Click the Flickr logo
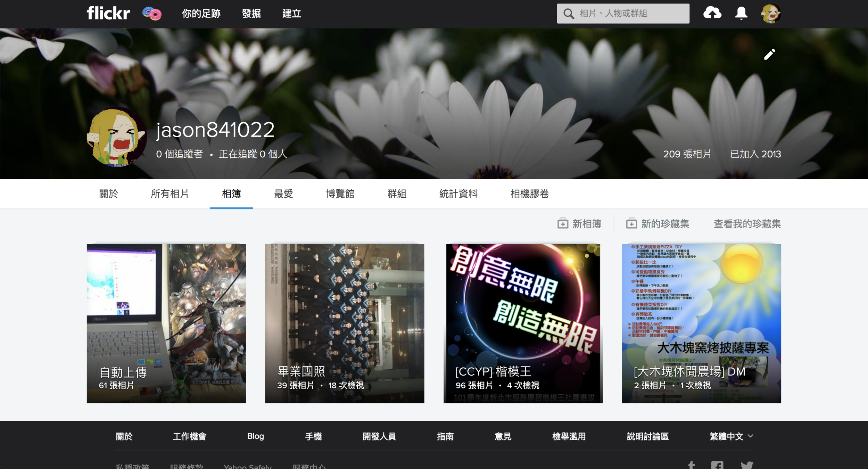Image resolution: width=868 pixels, height=469 pixels. click(x=108, y=14)
